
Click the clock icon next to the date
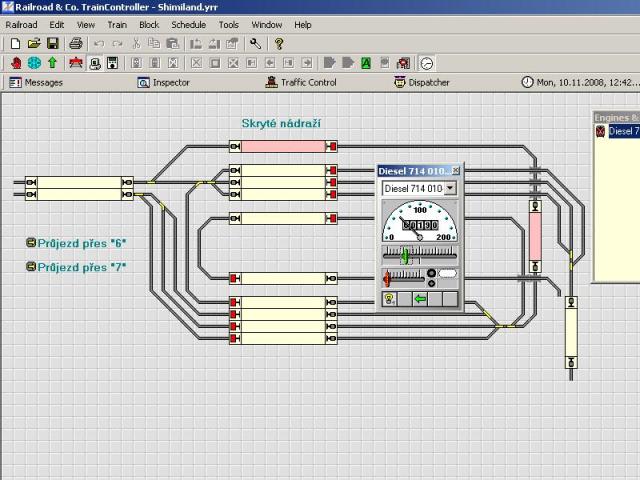527,82
